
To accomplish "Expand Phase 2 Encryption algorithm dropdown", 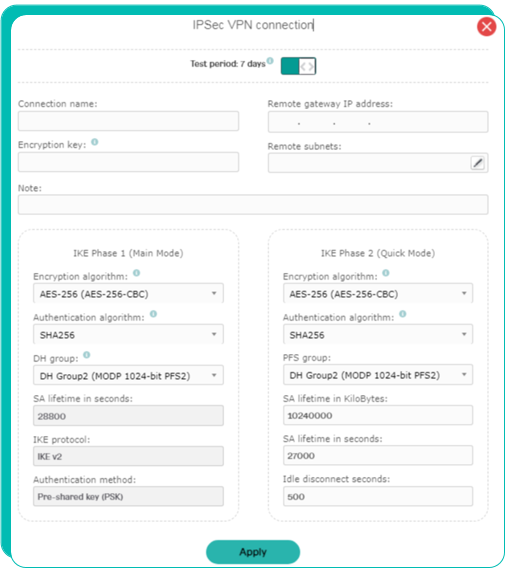I will coord(378,294).
